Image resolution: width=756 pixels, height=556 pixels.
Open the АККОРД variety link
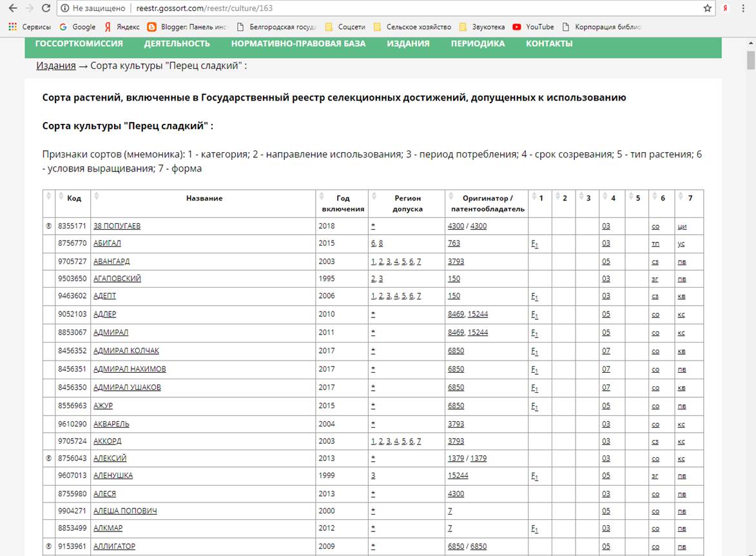[108, 441]
